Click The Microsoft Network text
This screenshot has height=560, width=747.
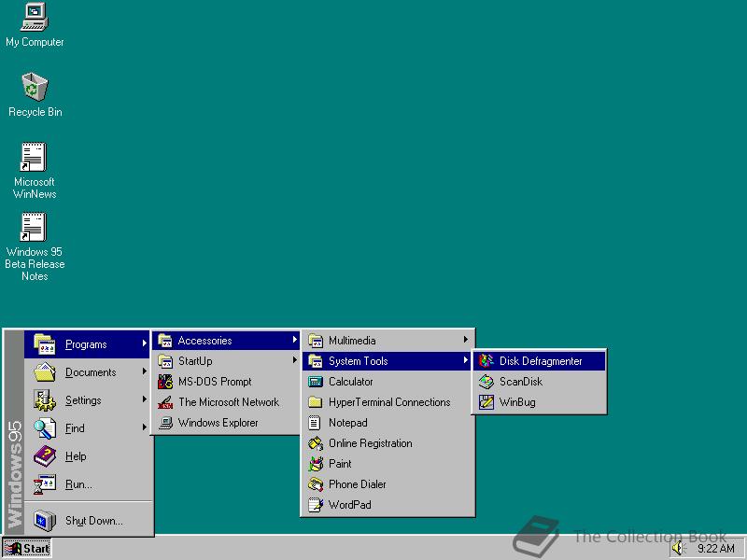[229, 402]
